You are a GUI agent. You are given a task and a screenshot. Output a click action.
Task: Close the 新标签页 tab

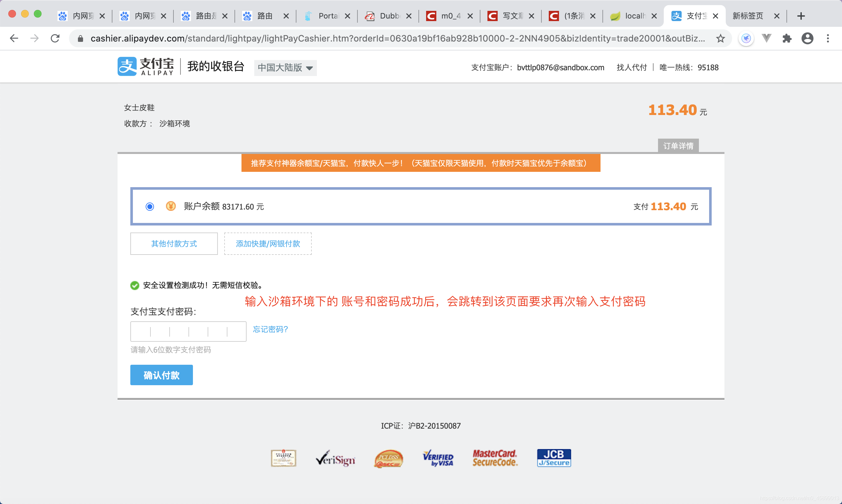click(777, 16)
